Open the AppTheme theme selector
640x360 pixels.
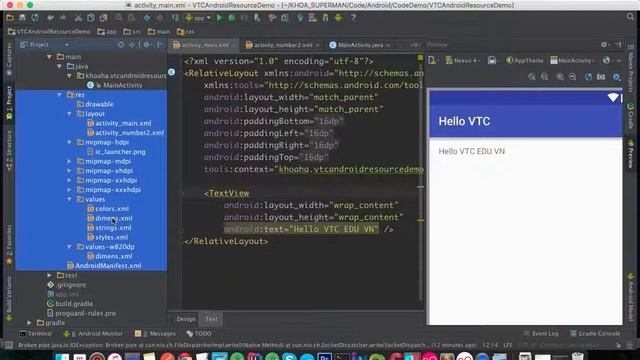coord(524,60)
